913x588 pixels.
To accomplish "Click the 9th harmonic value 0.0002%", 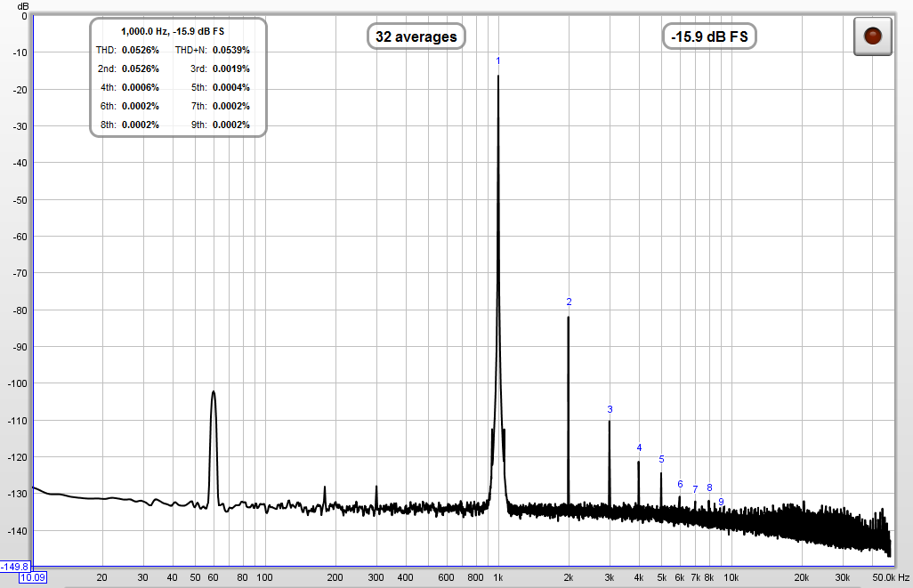I will click(231, 125).
